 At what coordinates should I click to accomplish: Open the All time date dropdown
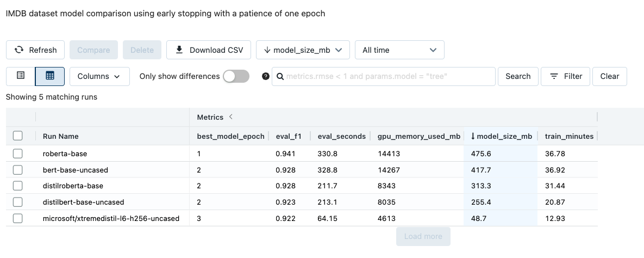(x=399, y=50)
